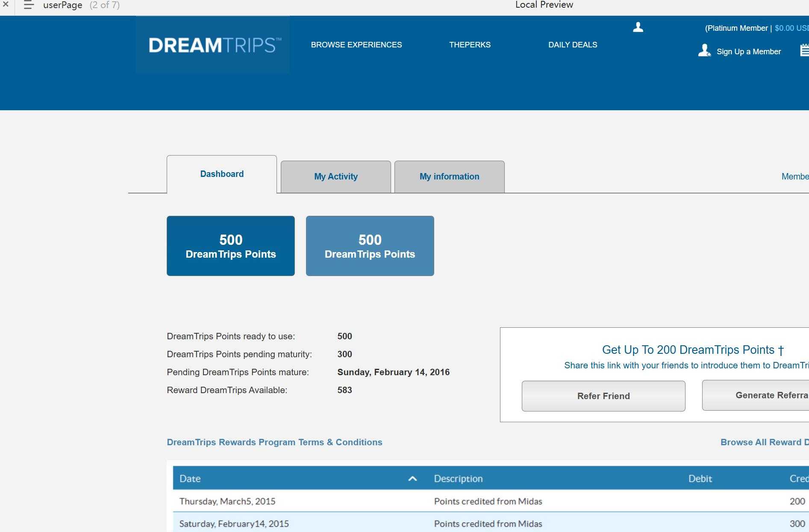
Task: Click the Pending DreamTrips Points mature label
Action: coord(238,372)
